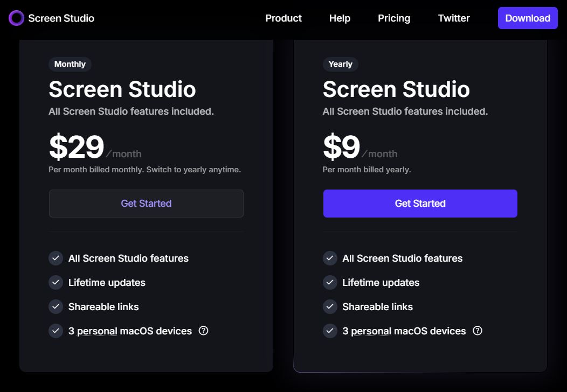The image size is (567, 392).
Task: Open the Product menu
Action: (x=283, y=18)
